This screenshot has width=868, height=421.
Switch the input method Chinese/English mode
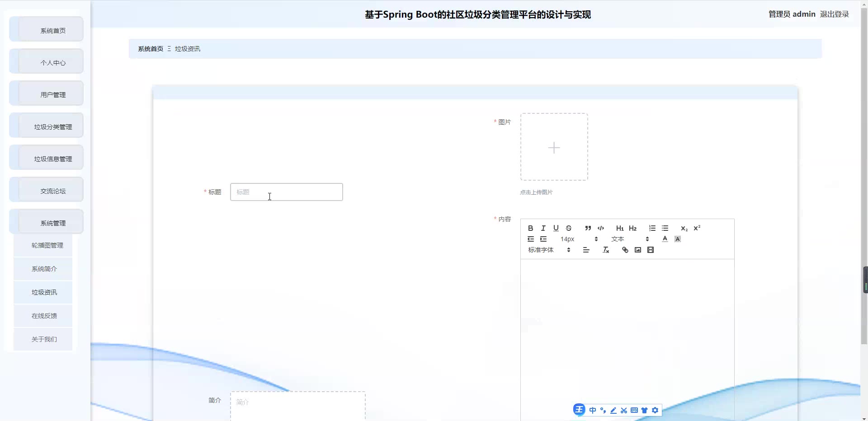pyautogui.click(x=593, y=410)
